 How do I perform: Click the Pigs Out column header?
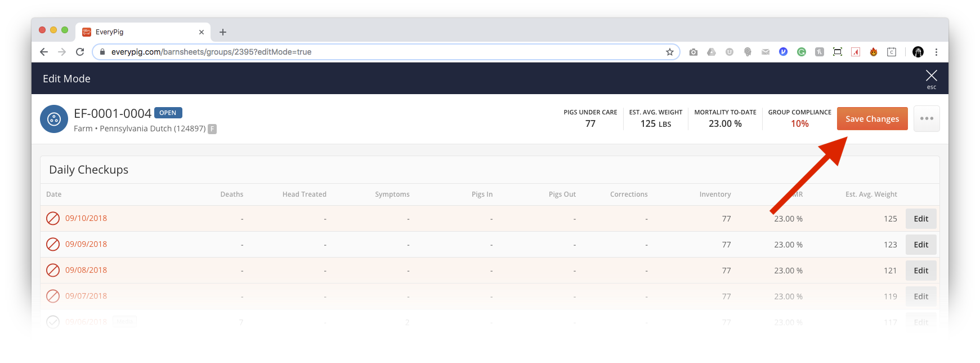[562, 194]
